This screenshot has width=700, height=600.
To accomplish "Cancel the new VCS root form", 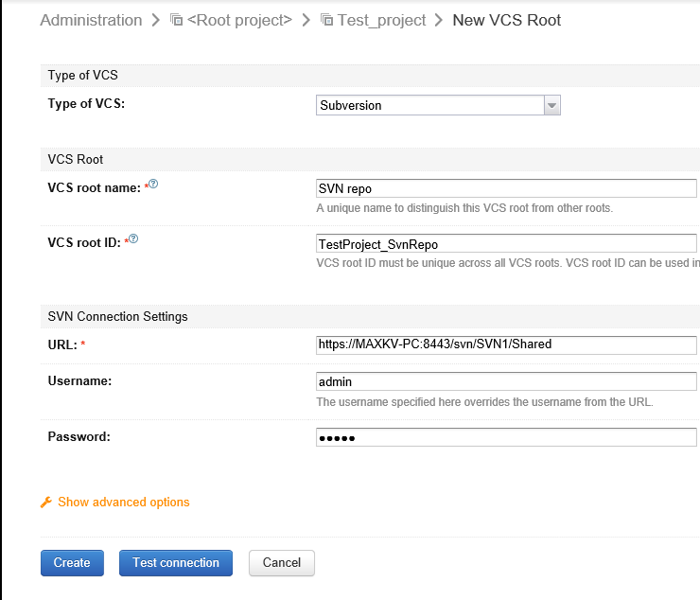I will tap(282, 563).
